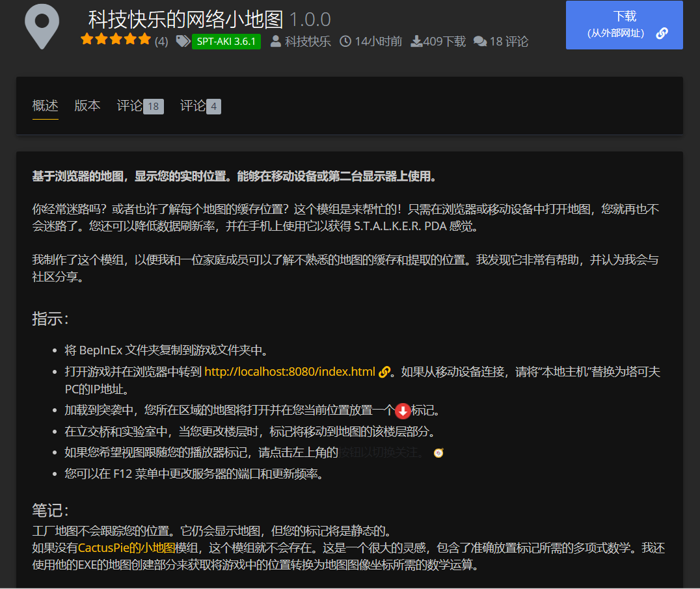Follow the CactusPie的小地图 link
This screenshot has height=589, width=700.
(x=127, y=548)
